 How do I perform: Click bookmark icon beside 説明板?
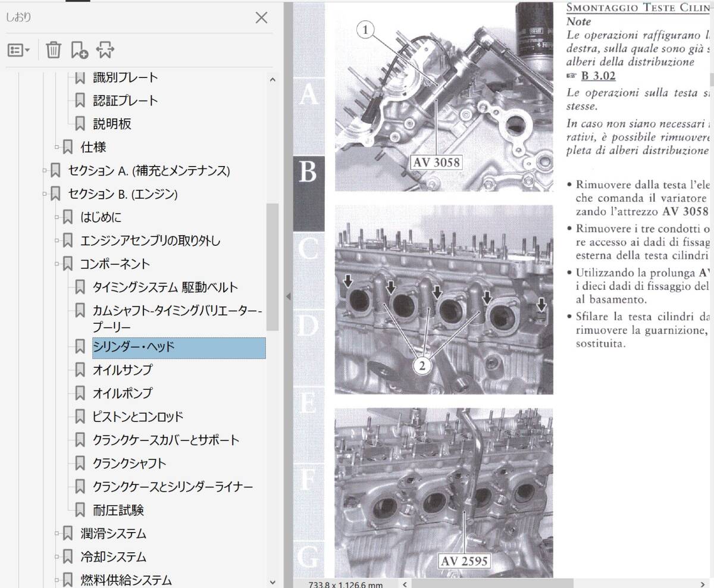click(x=80, y=124)
